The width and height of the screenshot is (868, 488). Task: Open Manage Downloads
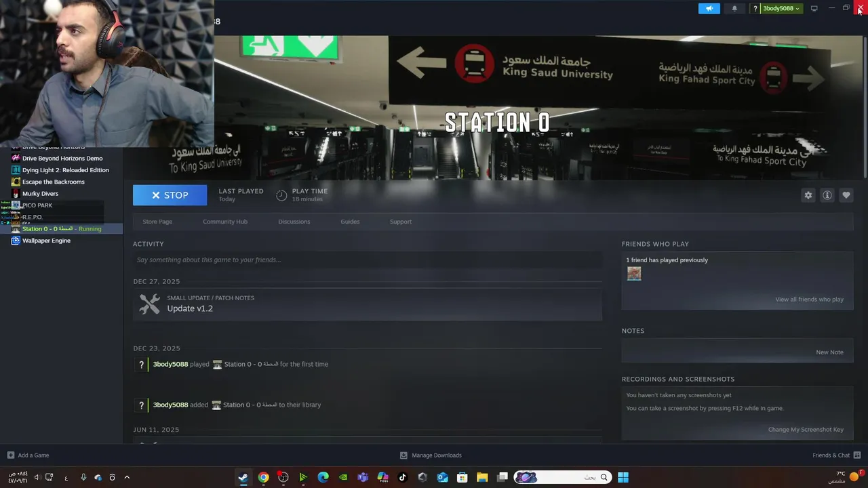click(431, 455)
